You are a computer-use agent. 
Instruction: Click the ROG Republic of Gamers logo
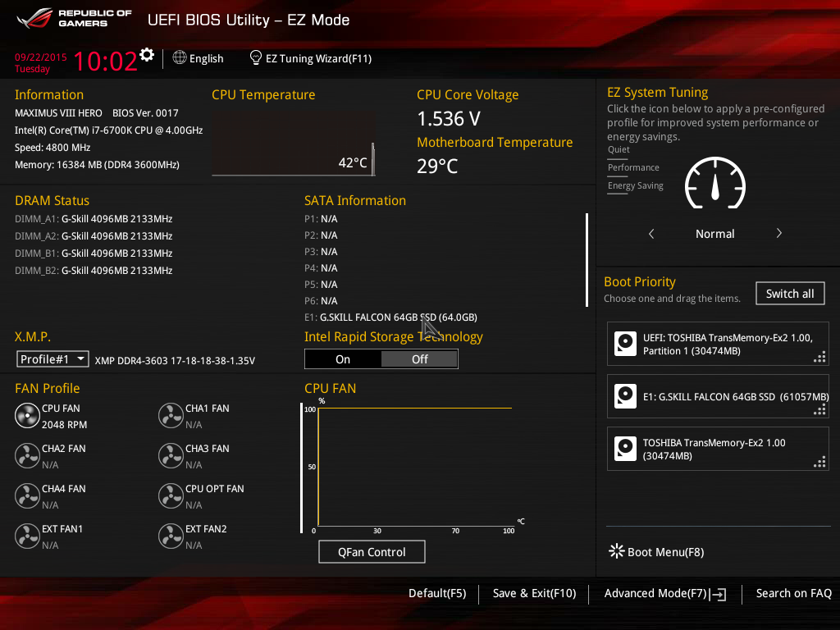pos(75,18)
